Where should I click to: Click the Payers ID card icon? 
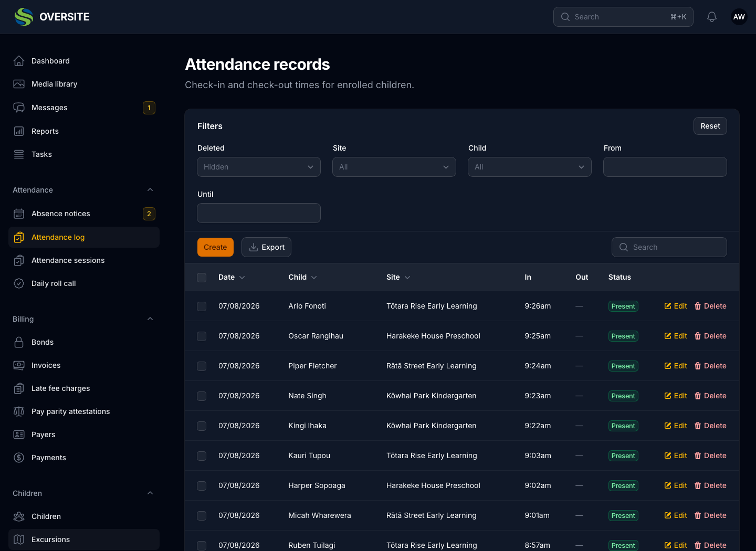[19, 435]
